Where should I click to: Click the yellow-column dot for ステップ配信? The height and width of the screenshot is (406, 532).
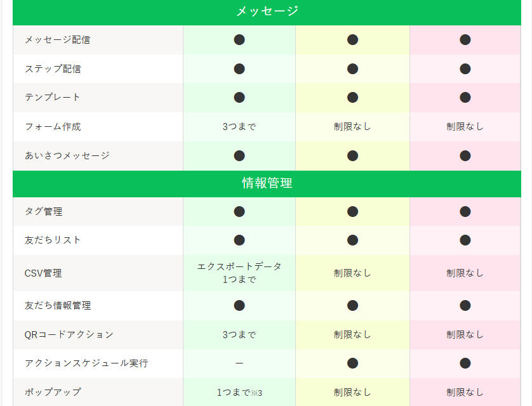pos(353,69)
